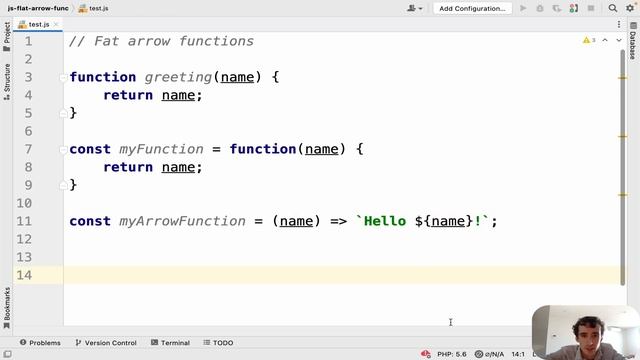The height and width of the screenshot is (360, 640).
Task: Click warning stripe marker near line 11
Action: pyautogui.click(x=623, y=195)
